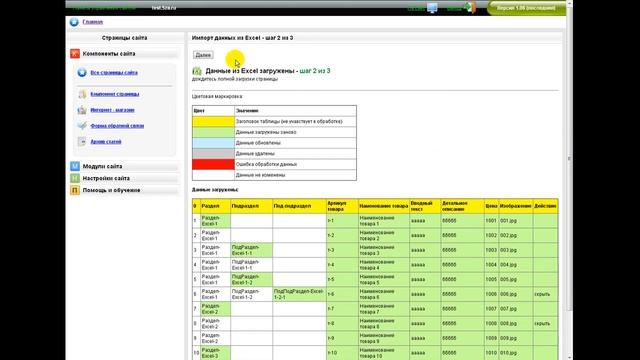Click the Наименование товара 3 cell

384,250
